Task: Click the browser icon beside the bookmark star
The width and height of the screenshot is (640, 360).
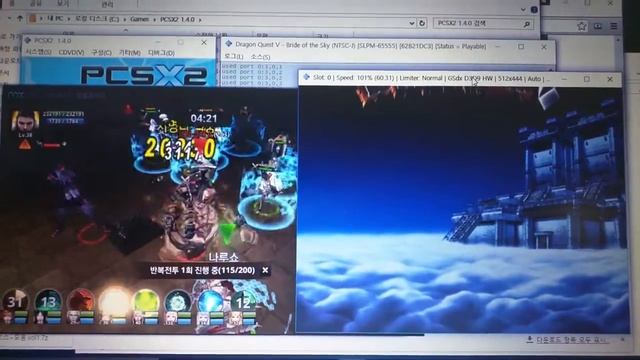Action: tap(598, 26)
